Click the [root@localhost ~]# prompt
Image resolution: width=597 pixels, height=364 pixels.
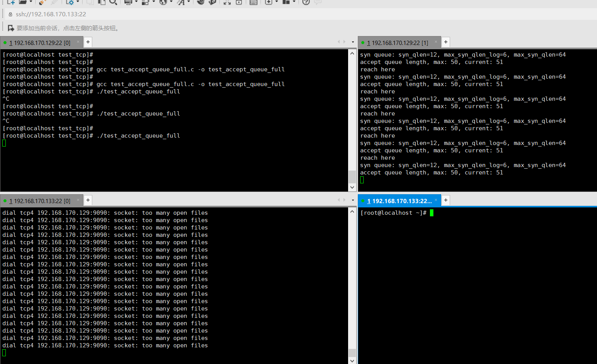tap(393, 213)
